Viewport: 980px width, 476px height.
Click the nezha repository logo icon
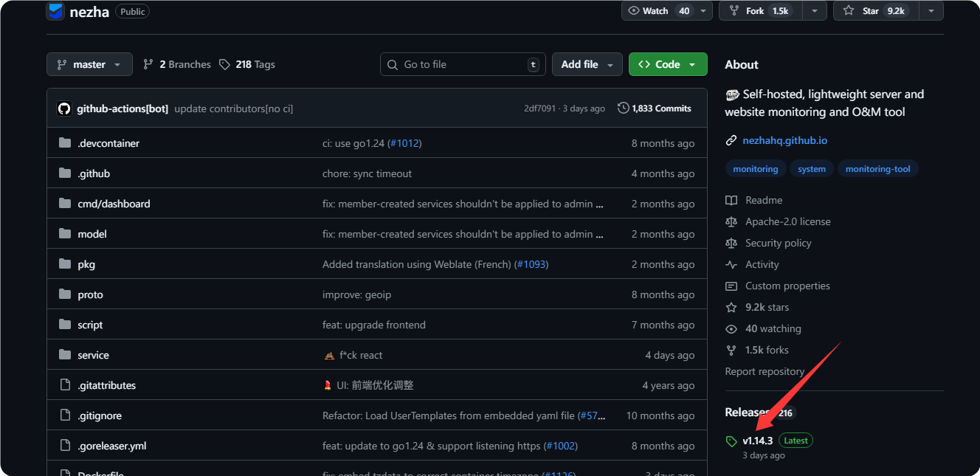(x=55, y=11)
